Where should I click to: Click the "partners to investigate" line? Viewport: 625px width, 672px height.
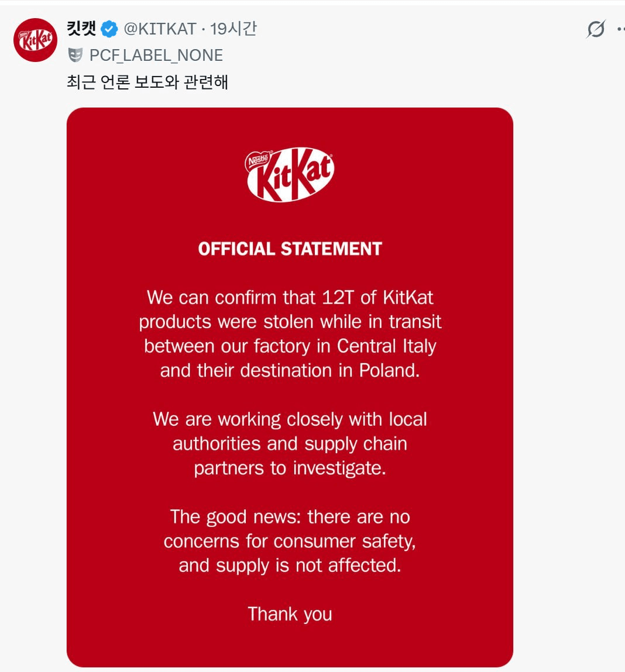click(290, 468)
